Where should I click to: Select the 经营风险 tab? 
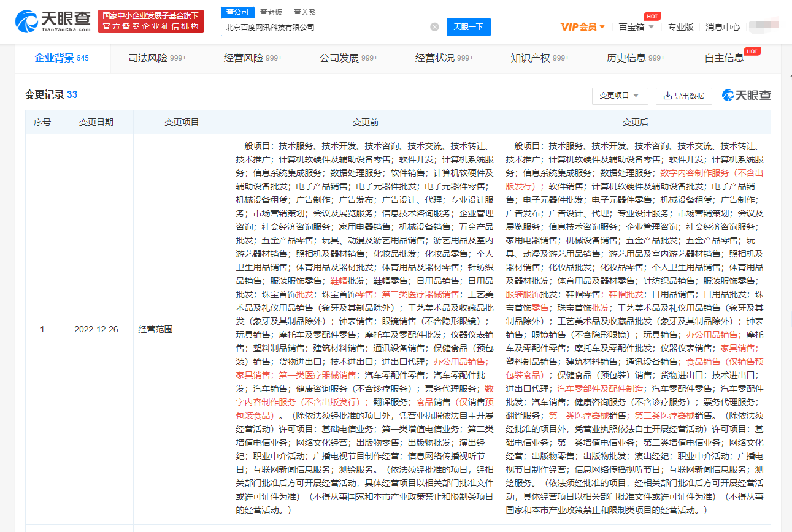tap(253, 58)
